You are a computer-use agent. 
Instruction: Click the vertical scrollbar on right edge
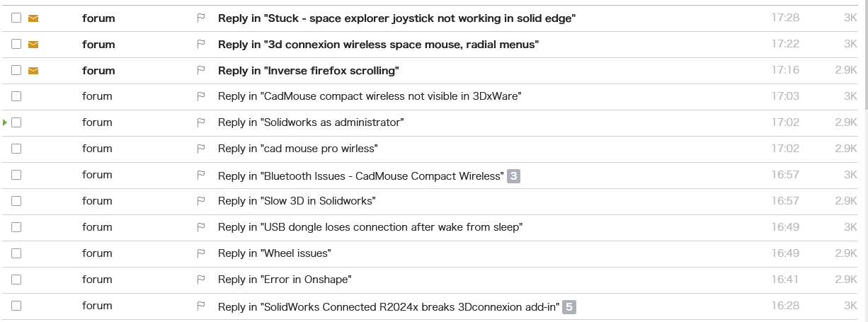click(x=864, y=57)
